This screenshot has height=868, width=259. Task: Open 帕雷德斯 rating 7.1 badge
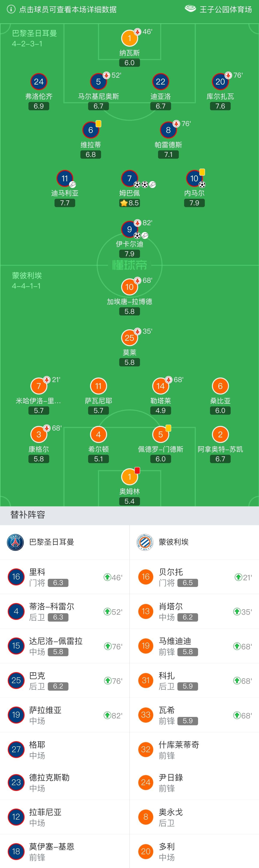pyautogui.click(x=168, y=155)
